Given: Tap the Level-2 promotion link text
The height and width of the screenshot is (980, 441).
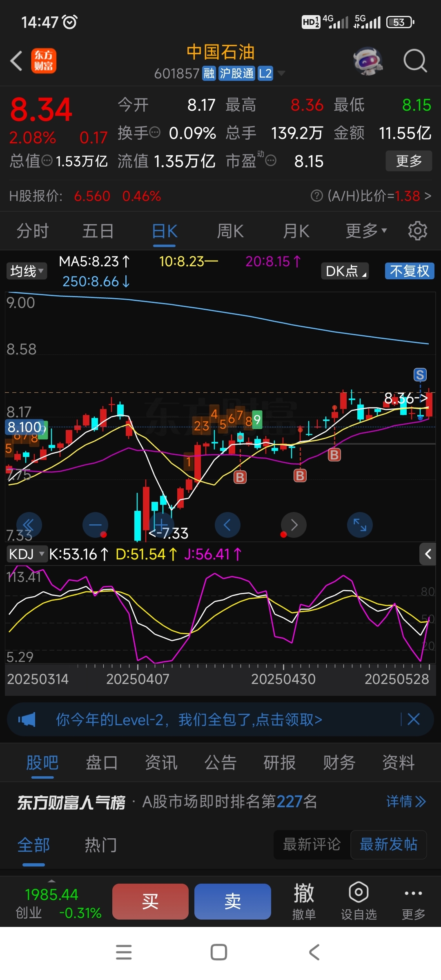Looking at the screenshot, I should (x=189, y=719).
